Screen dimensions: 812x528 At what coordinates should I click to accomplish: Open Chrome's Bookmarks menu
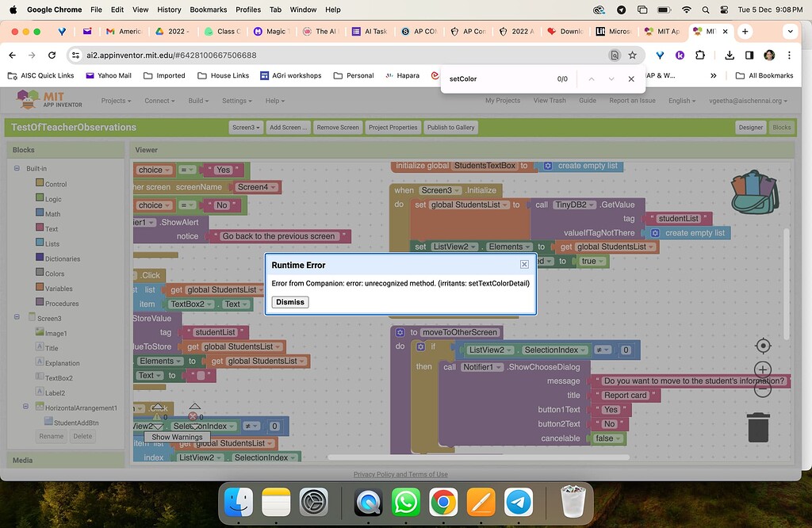point(208,10)
